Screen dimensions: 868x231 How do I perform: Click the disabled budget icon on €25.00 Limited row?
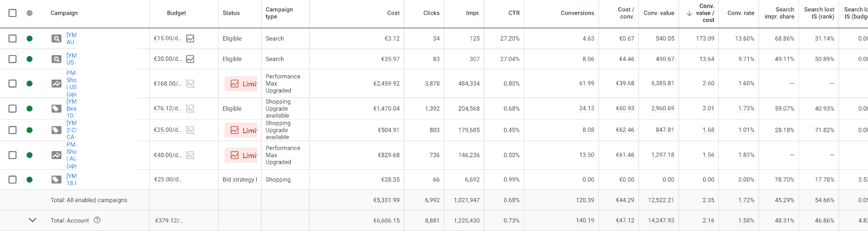coord(190,130)
